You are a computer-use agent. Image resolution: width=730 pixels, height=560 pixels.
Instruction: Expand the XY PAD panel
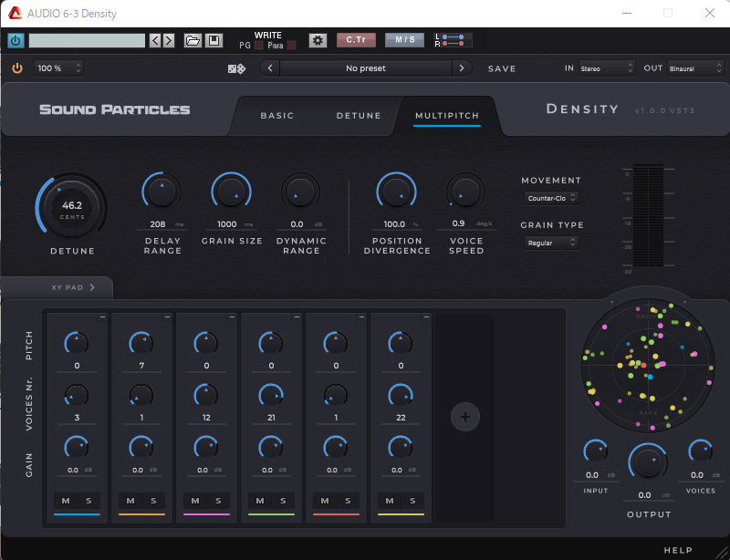pyautogui.click(x=73, y=287)
